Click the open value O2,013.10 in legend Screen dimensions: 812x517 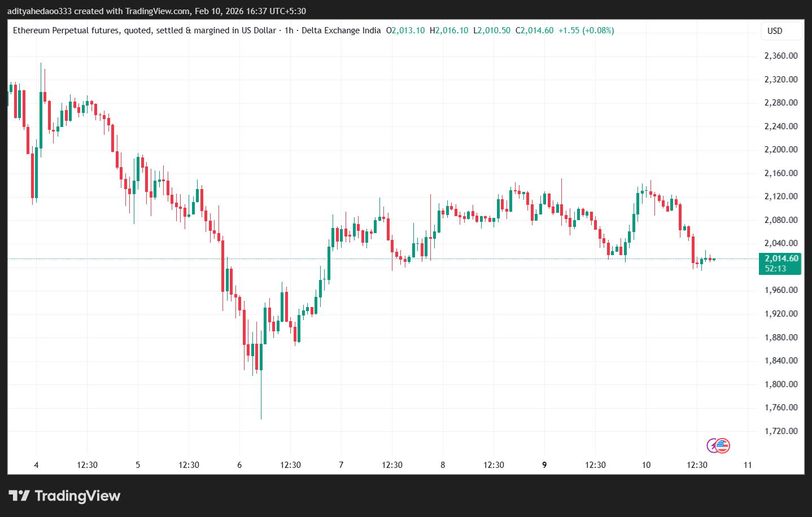(405, 30)
